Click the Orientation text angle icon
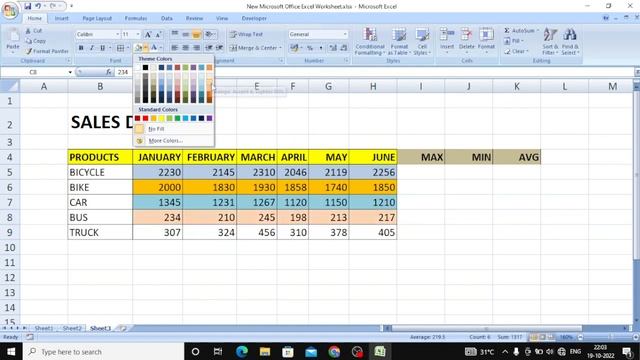The height and width of the screenshot is (360, 640). 209,35
